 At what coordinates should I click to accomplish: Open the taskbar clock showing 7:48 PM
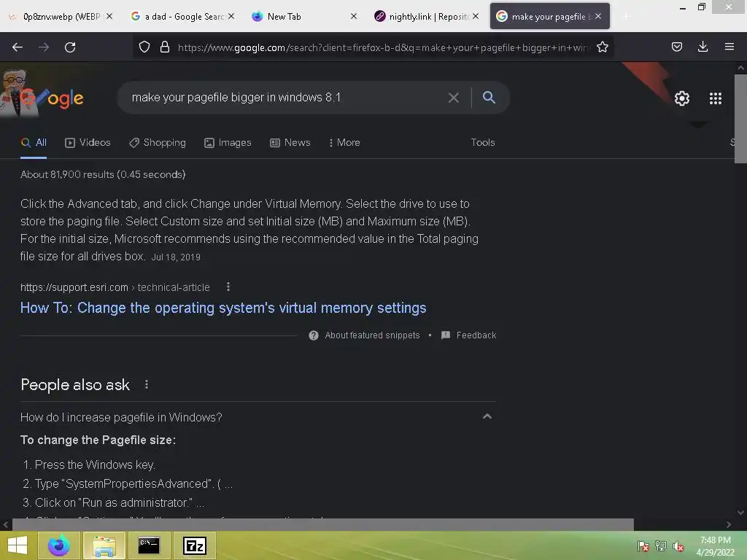715,546
